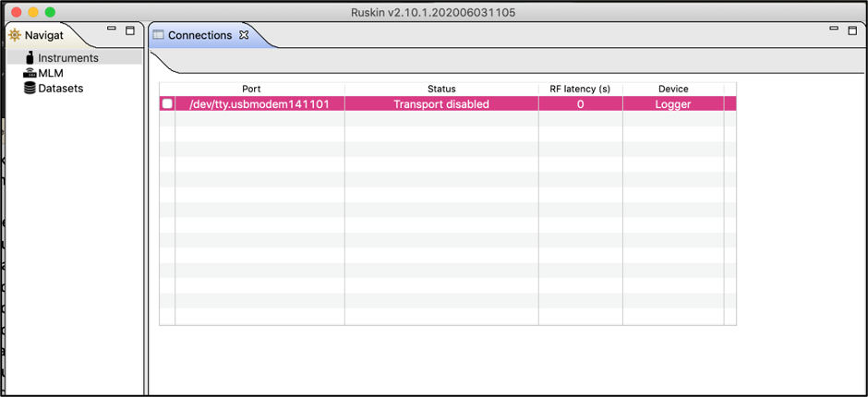This screenshot has width=868, height=397.
Task: Click the Datasets database icon
Action: click(x=30, y=89)
